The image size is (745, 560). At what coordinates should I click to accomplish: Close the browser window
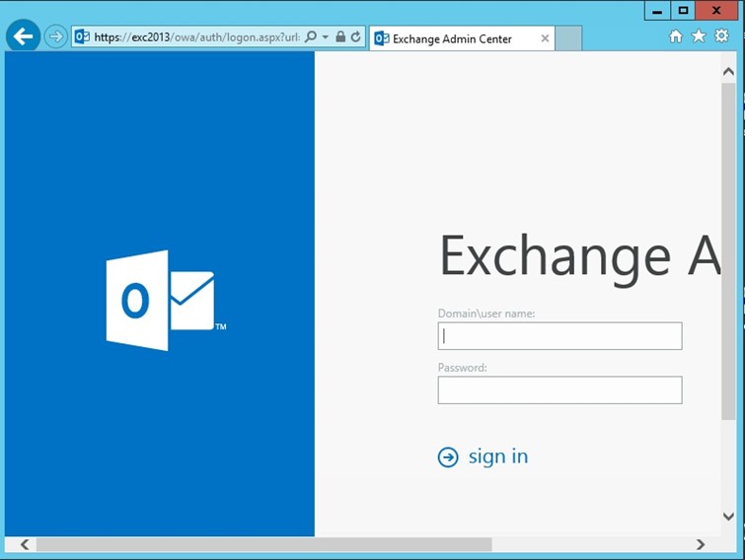tap(716, 11)
